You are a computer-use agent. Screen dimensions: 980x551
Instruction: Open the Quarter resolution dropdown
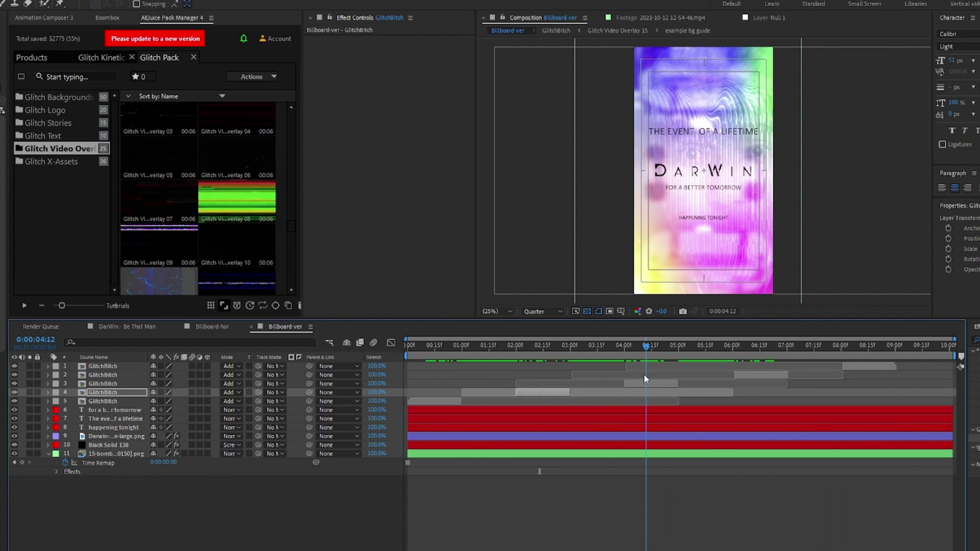pos(543,311)
